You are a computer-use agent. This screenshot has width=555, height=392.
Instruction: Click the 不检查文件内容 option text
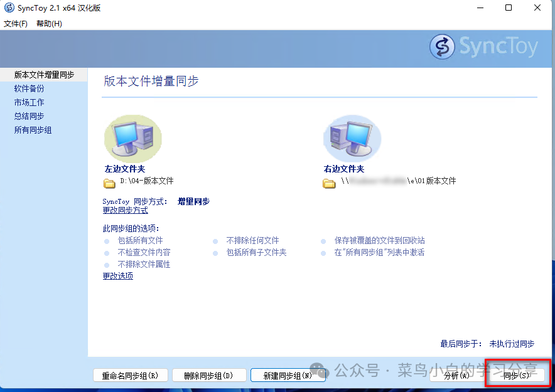[x=144, y=252]
